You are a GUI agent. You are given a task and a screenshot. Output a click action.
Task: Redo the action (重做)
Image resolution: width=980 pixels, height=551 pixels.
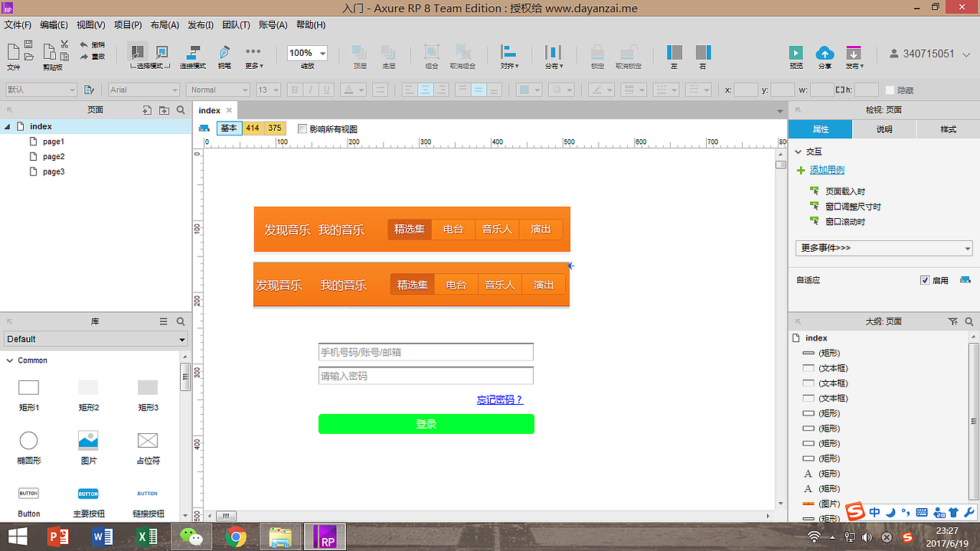[92, 57]
